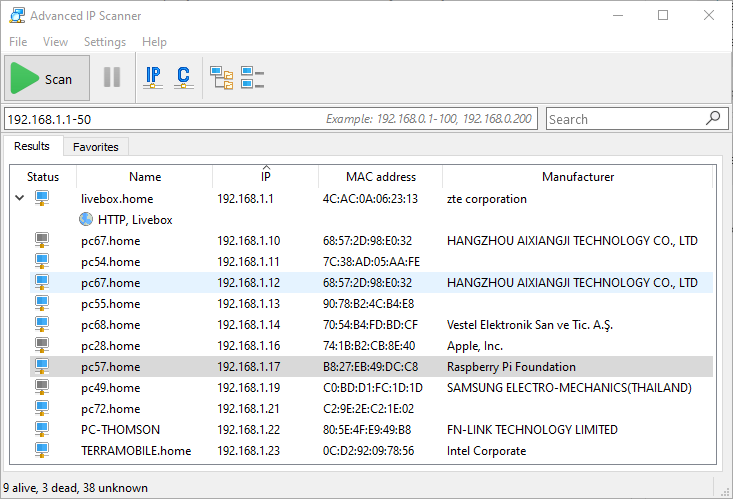Click the Vestel Elektronik manufacturer cell
The height and width of the screenshot is (499, 733).
coord(530,325)
